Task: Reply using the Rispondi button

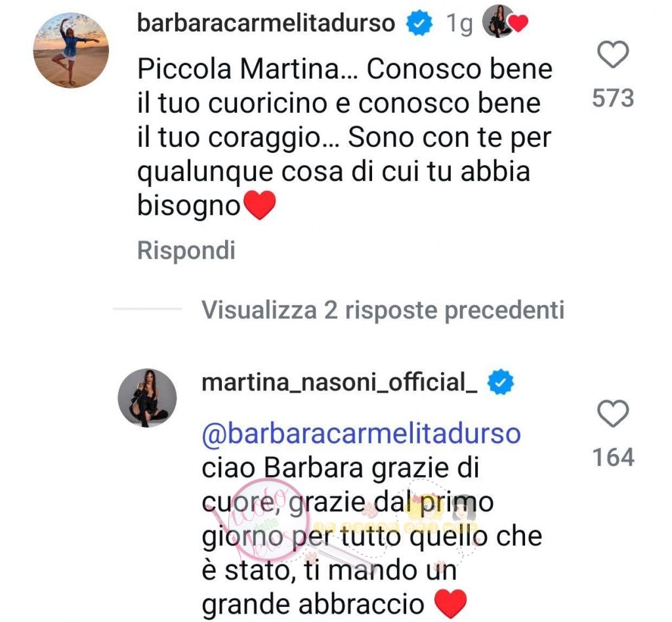Action: point(186,251)
